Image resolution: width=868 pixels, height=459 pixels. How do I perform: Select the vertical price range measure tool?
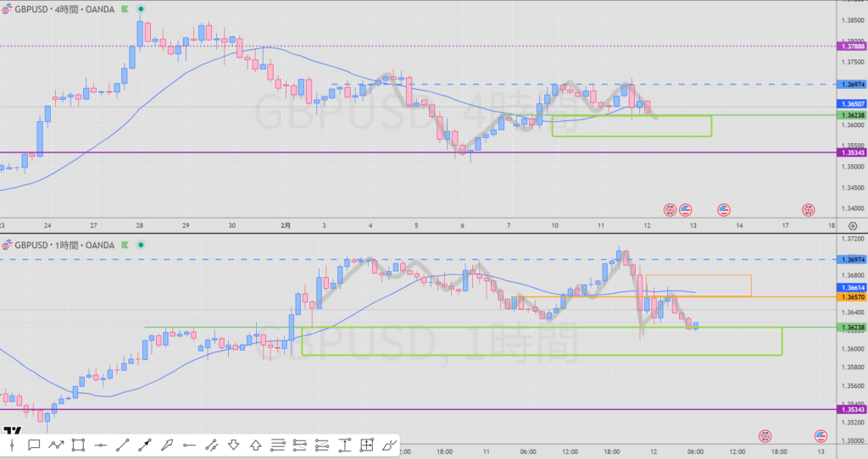click(345, 444)
